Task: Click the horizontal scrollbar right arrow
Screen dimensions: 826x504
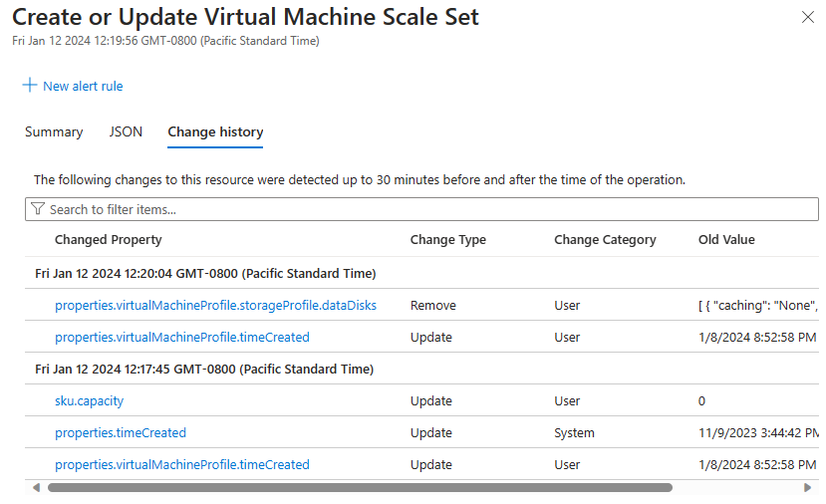Action: click(807, 488)
